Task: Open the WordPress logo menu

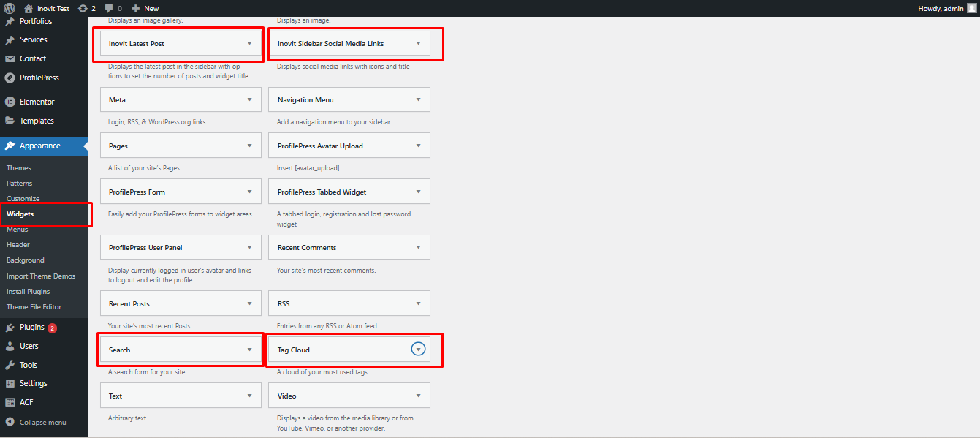Action: (10, 8)
